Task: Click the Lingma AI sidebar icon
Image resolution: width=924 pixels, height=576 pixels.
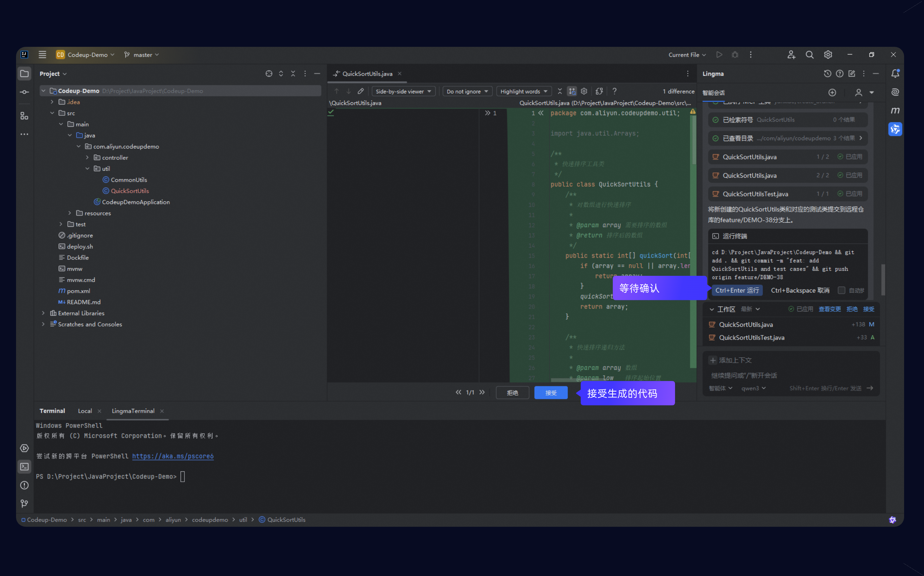Action: coord(895,129)
